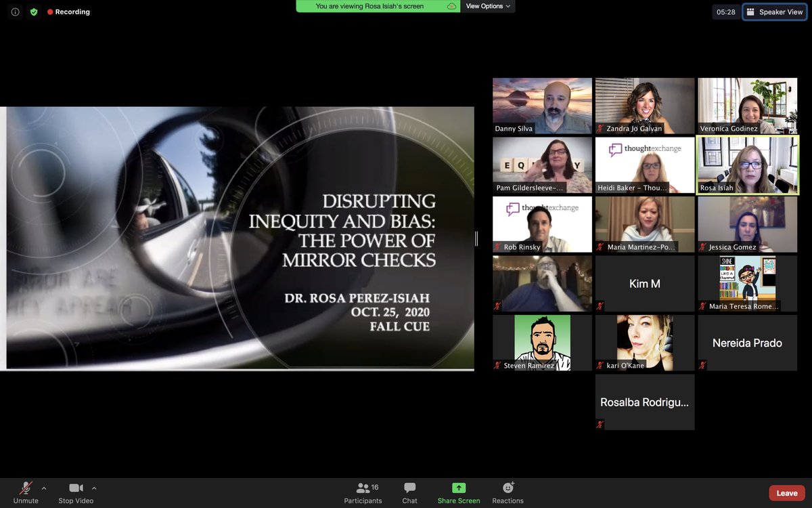Click muted mic icon on Rob Rinsky
Screen dimensions: 812x508
tap(497, 247)
